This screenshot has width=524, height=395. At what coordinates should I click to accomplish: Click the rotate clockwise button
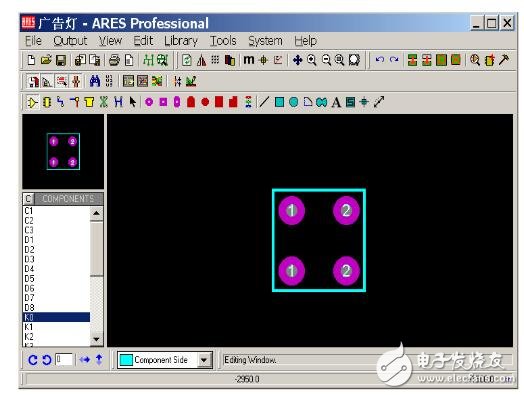click(32, 360)
